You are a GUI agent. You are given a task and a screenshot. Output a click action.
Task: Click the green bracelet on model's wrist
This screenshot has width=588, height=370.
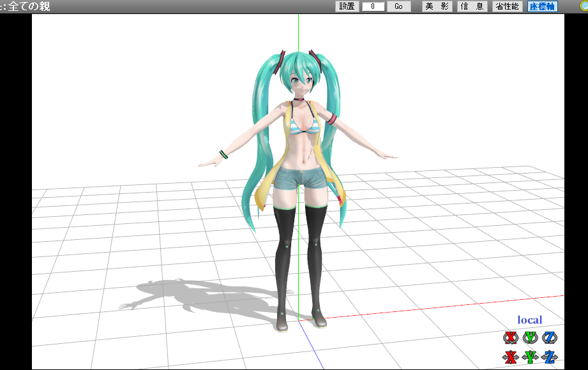223,154
